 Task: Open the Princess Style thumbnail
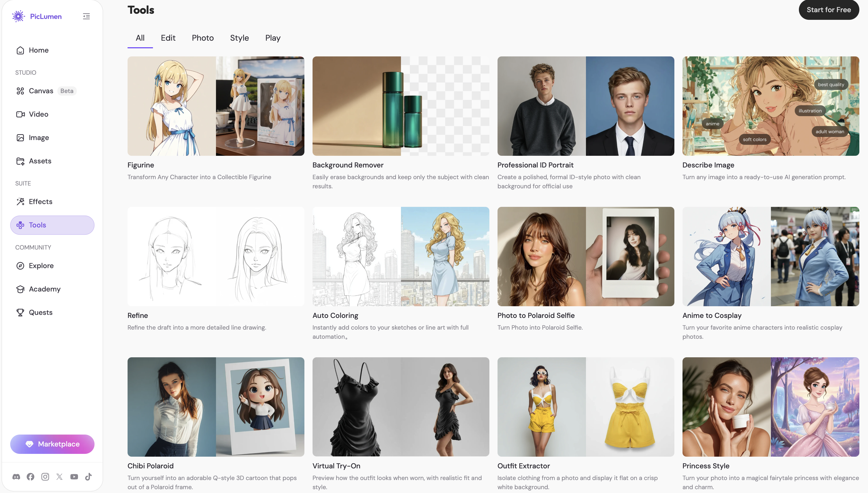pyautogui.click(x=771, y=407)
